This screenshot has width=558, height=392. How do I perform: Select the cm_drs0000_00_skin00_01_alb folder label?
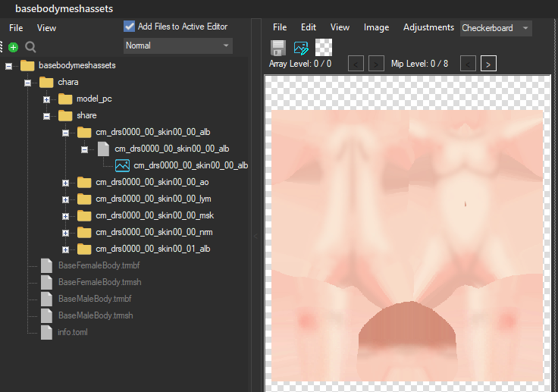click(153, 249)
